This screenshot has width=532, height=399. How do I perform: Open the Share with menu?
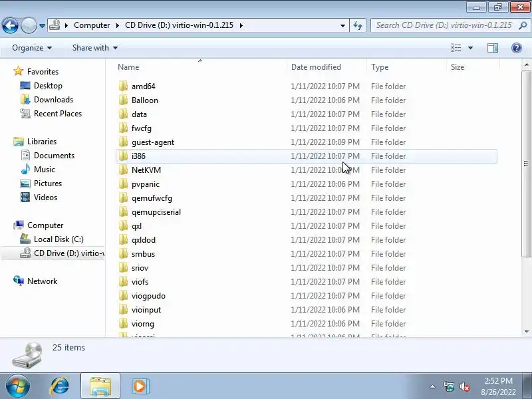tap(95, 48)
